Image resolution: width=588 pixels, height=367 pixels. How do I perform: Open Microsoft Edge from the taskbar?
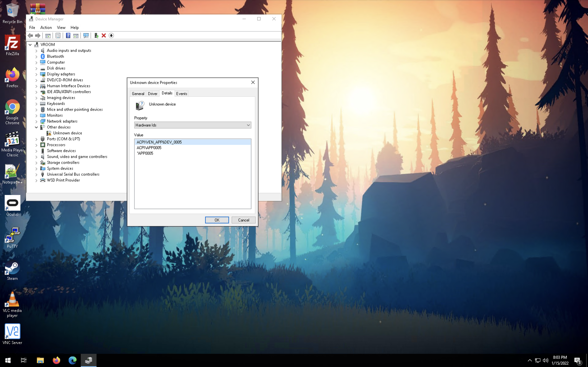tap(72, 360)
